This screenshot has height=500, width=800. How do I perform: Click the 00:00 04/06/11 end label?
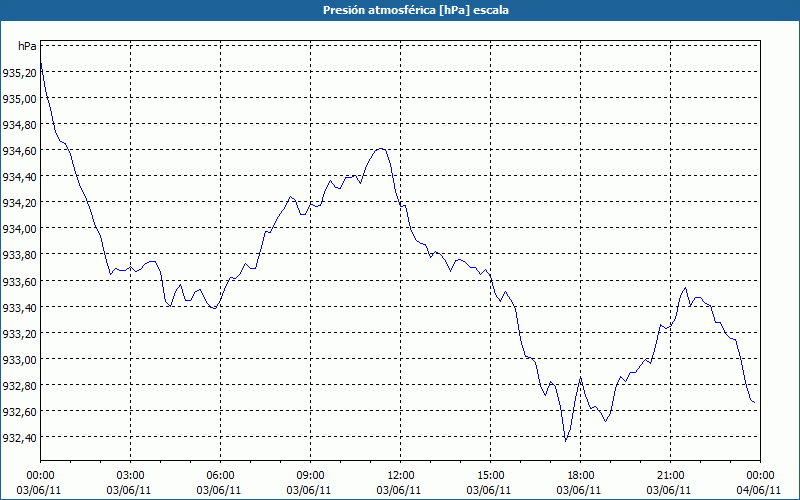[x=760, y=483]
